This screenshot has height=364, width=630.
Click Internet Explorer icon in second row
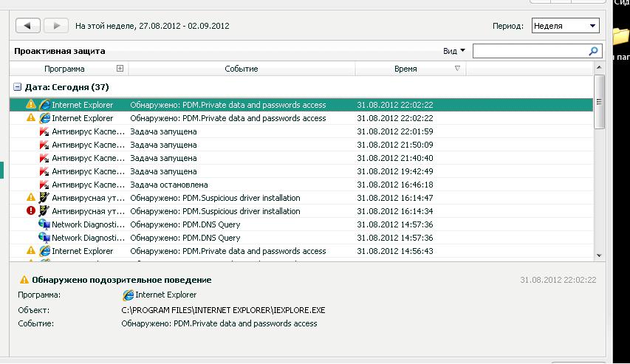pyautogui.click(x=44, y=118)
